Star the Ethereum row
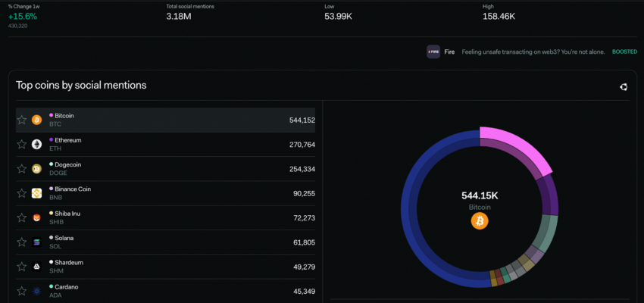The height and width of the screenshot is (303, 644). point(22,144)
